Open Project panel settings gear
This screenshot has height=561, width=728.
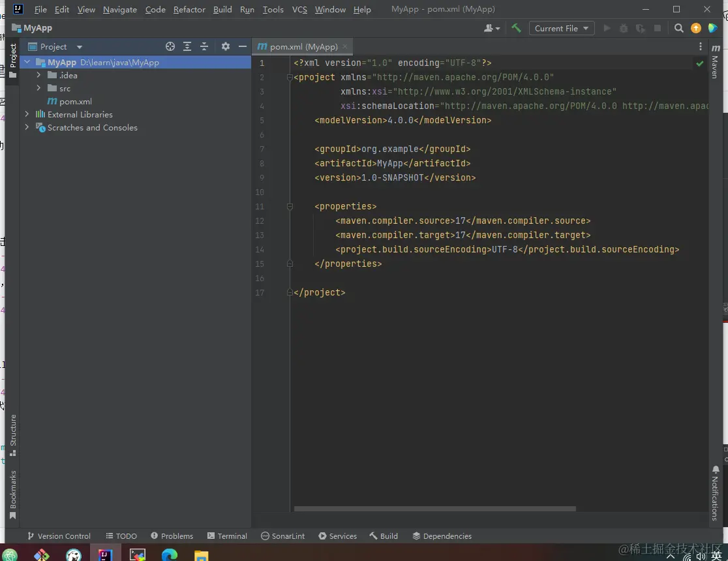pos(226,46)
